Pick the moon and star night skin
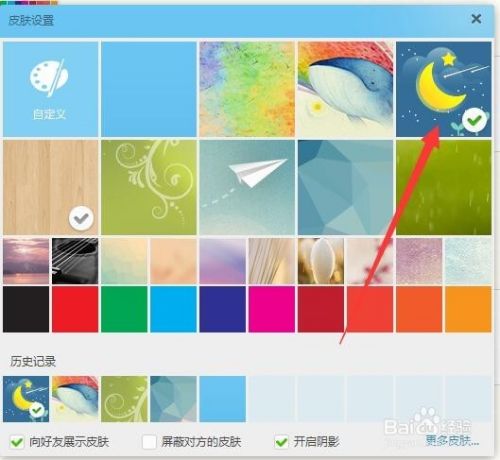The height and width of the screenshot is (460, 500). (444, 89)
